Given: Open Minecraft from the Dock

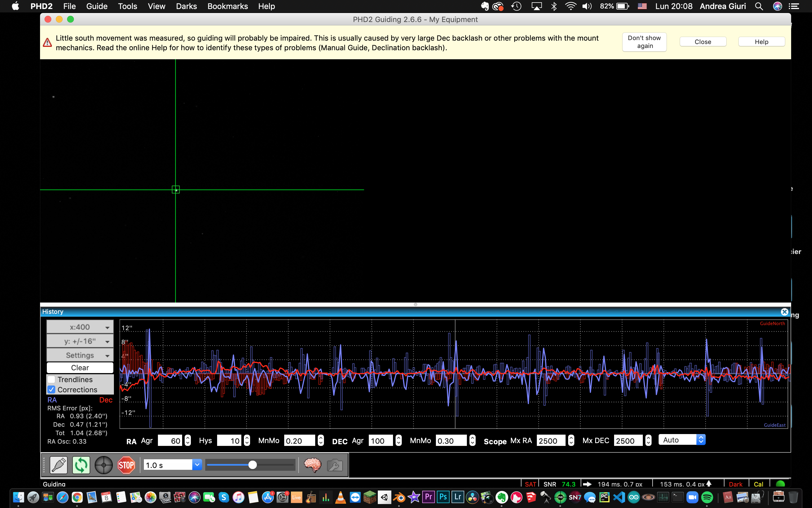Looking at the screenshot, I should pyautogui.click(x=370, y=497).
